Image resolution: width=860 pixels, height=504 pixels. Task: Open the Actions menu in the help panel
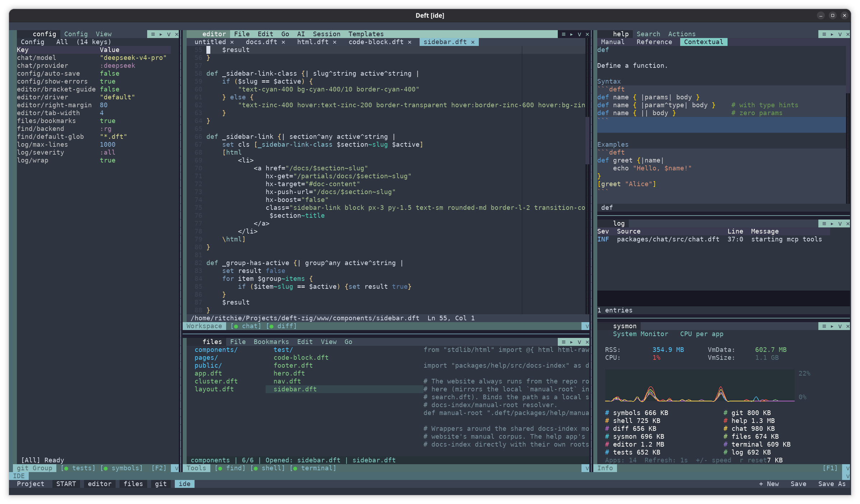(682, 34)
